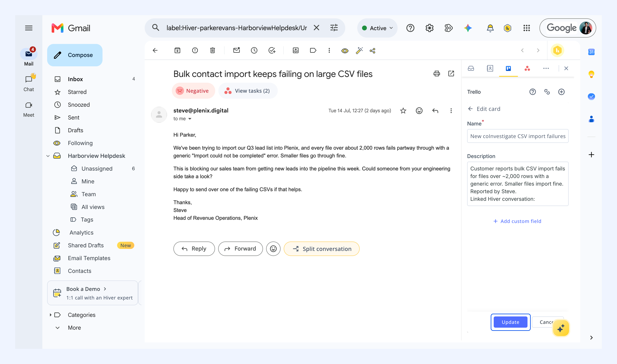Toggle following with the eye icon
The width and height of the screenshot is (617, 364).
point(345,51)
